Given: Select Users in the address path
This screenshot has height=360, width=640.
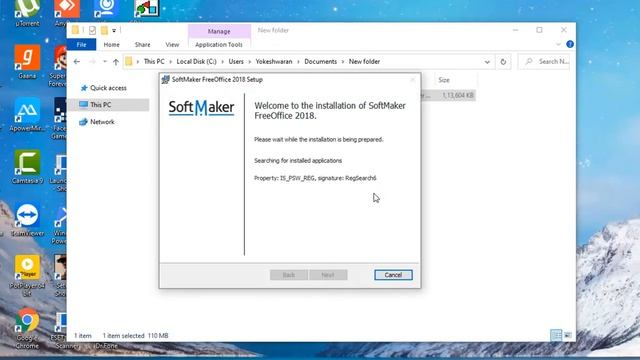Looking at the screenshot, I should 236,62.
